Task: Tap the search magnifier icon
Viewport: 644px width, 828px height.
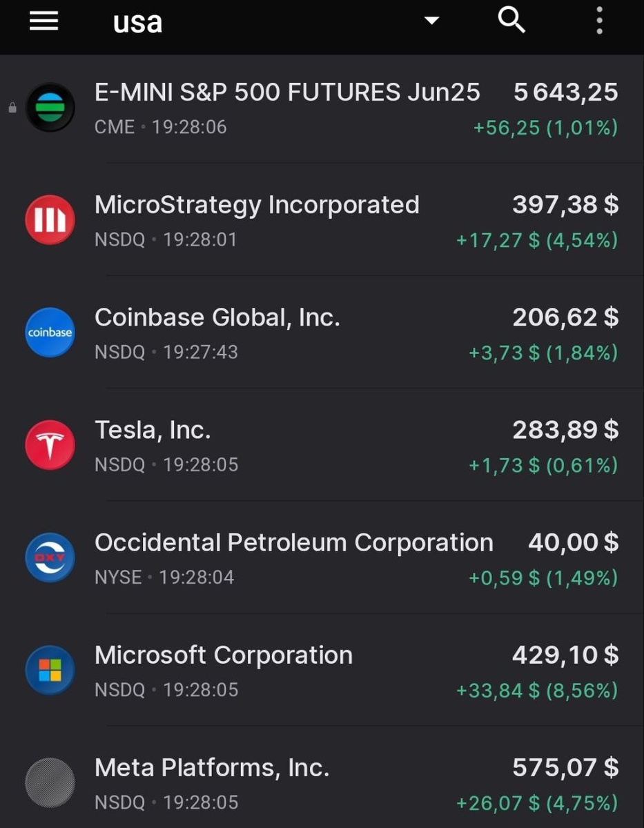Action: tap(511, 21)
